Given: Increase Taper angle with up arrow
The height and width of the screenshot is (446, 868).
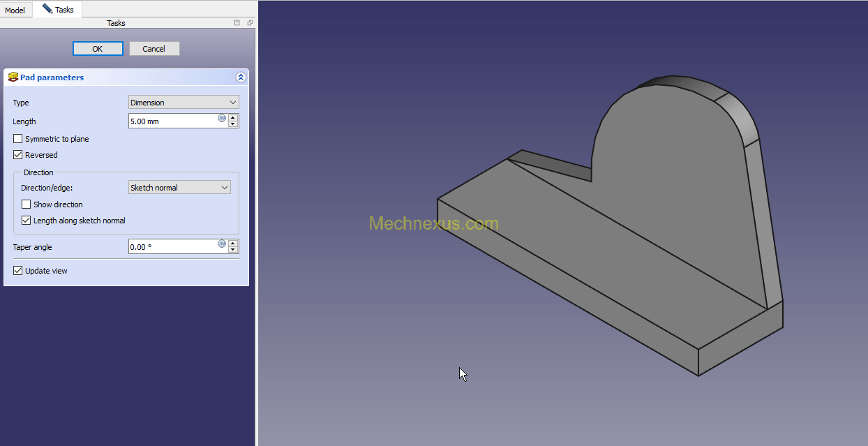Looking at the screenshot, I should [x=233, y=243].
